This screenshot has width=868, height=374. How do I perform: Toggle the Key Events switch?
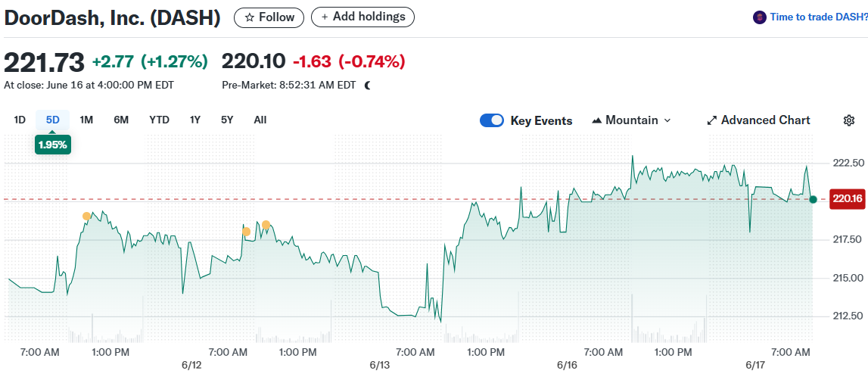[492, 120]
